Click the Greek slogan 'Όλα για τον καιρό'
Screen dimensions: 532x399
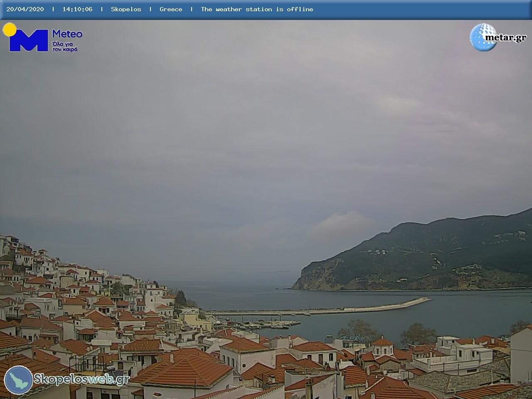(65, 46)
